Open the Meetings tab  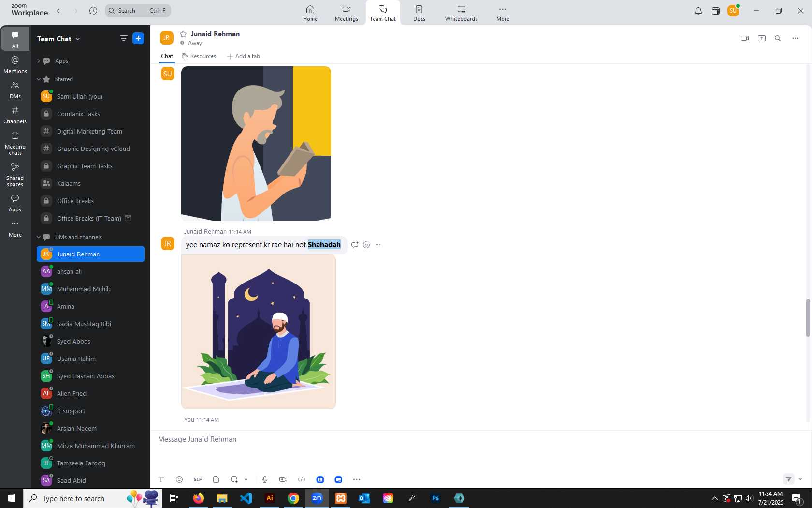pyautogui.click(x=347, y=13)
